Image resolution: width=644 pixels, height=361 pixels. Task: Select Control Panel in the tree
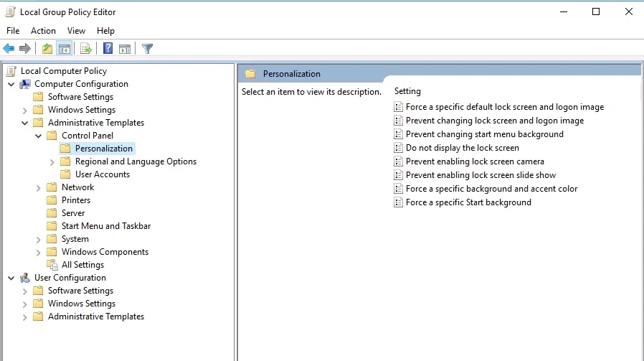(x=87, y=136)
